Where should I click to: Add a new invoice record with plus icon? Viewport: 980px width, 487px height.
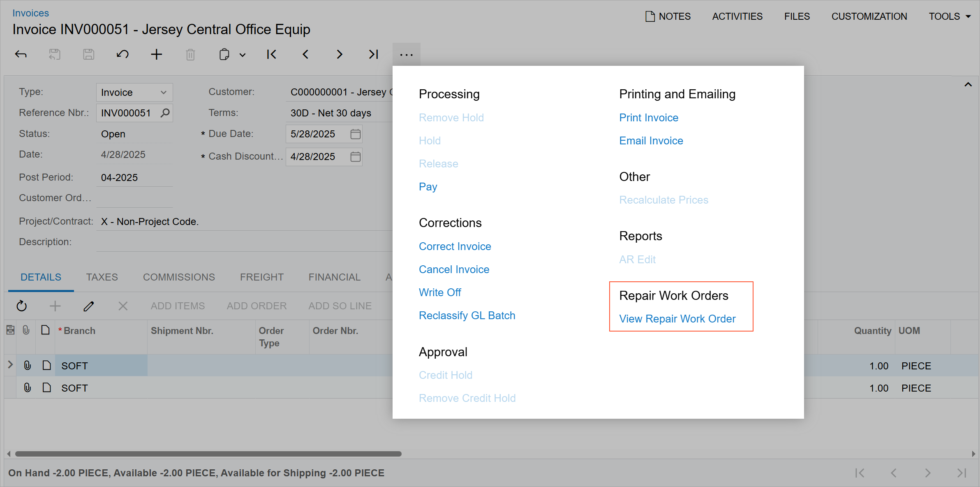click(x=156, y=54)
